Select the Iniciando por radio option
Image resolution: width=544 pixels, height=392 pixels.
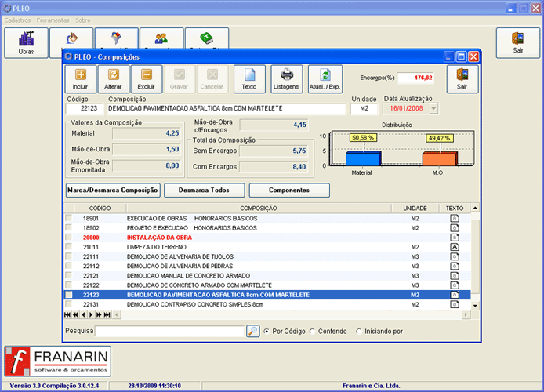pos(359,332)
